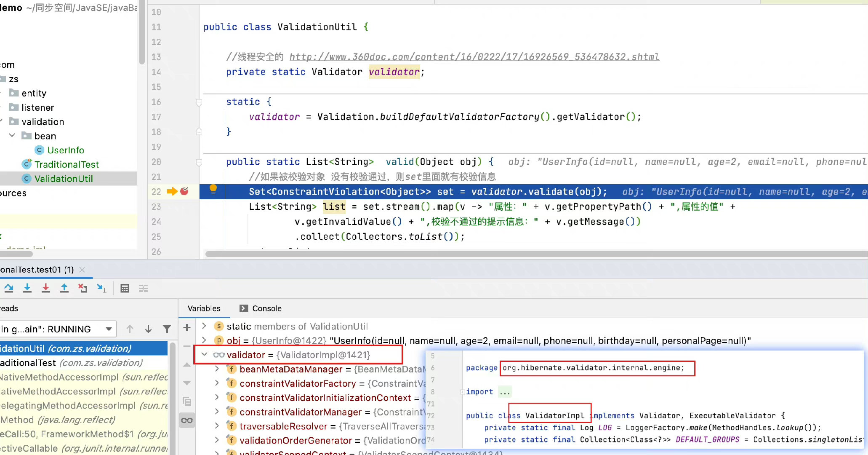The width and height of the screenshot is (868, 455).
Task: Select the TraditionalTest.test01 debug session tab
Action: pos(37,270)
